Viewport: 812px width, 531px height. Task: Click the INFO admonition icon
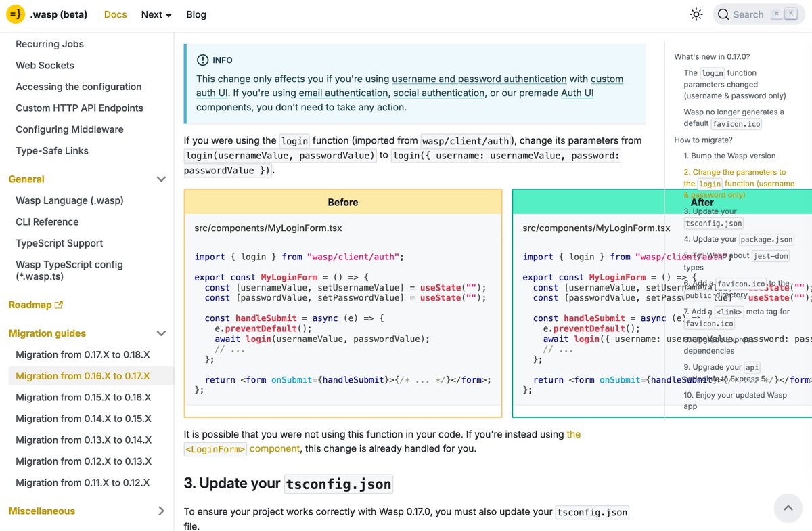(202, 60)
